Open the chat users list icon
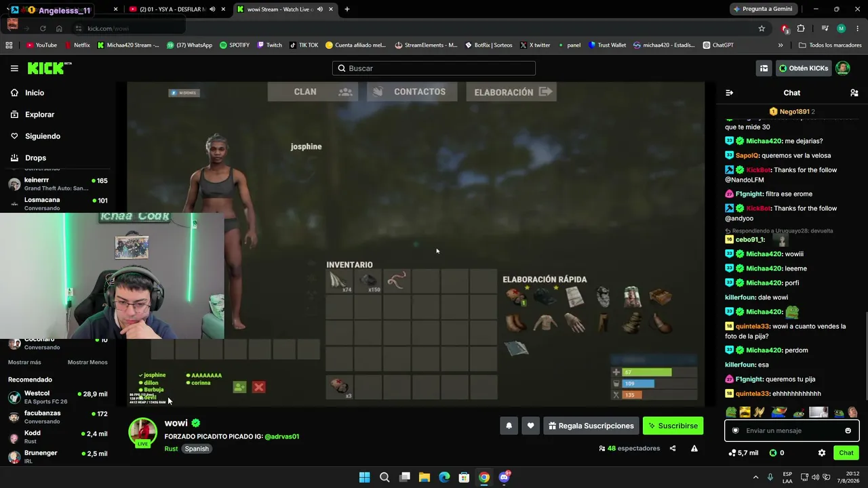The image size is (868, 488). [x=854, y=93]
